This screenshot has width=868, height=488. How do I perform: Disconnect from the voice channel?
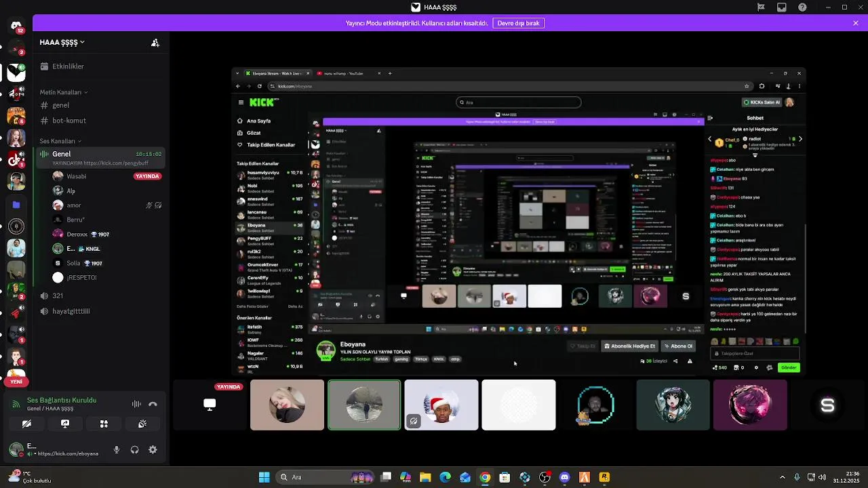[153, 404]
